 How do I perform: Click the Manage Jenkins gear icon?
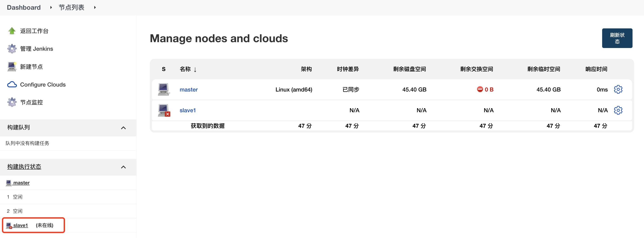point(12,49)
